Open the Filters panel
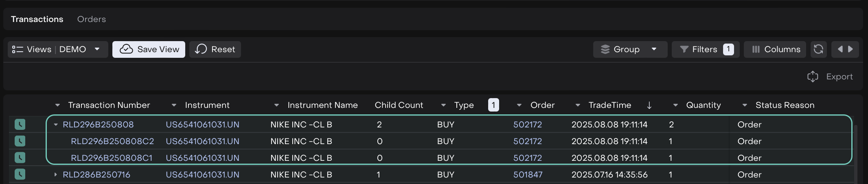 [702, 49]
